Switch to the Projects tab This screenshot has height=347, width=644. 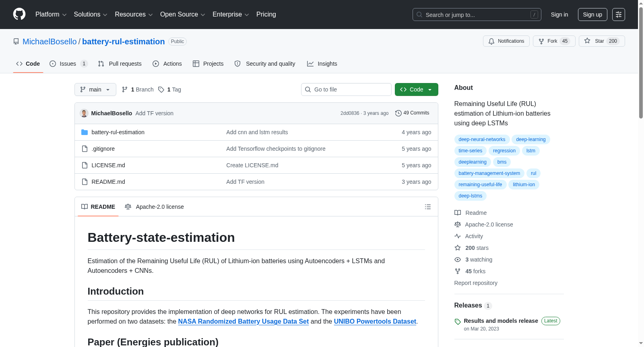[x=208, y=64]
